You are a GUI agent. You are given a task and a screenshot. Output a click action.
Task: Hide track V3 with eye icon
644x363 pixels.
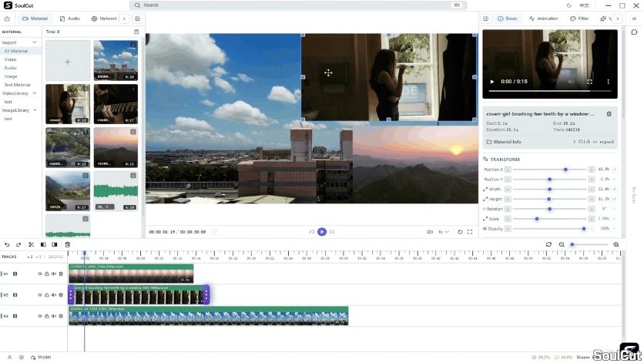tap(40, 316)
